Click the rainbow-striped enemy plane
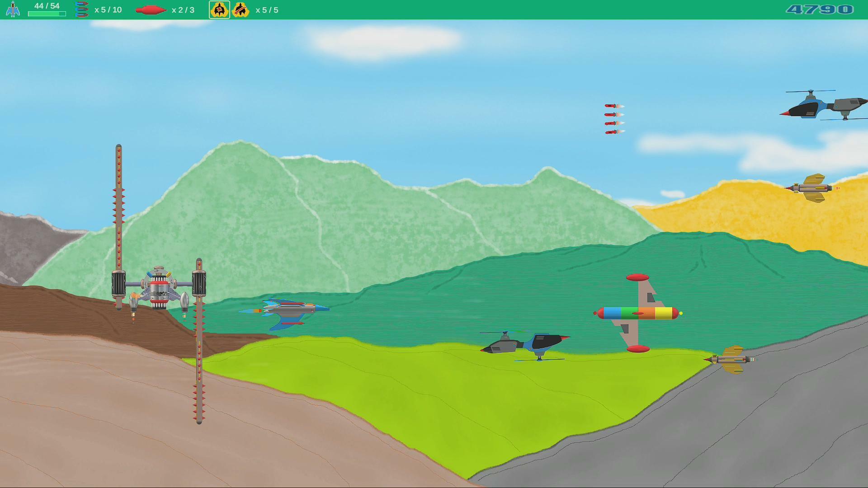Image resolution: width=868 pixels, height=488 pixels. pos(637,313)
